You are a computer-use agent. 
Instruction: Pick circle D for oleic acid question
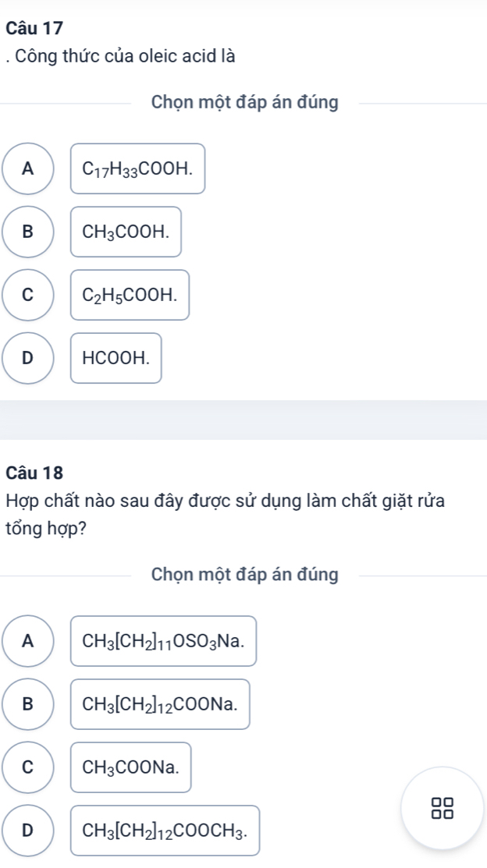coord(29,358)
